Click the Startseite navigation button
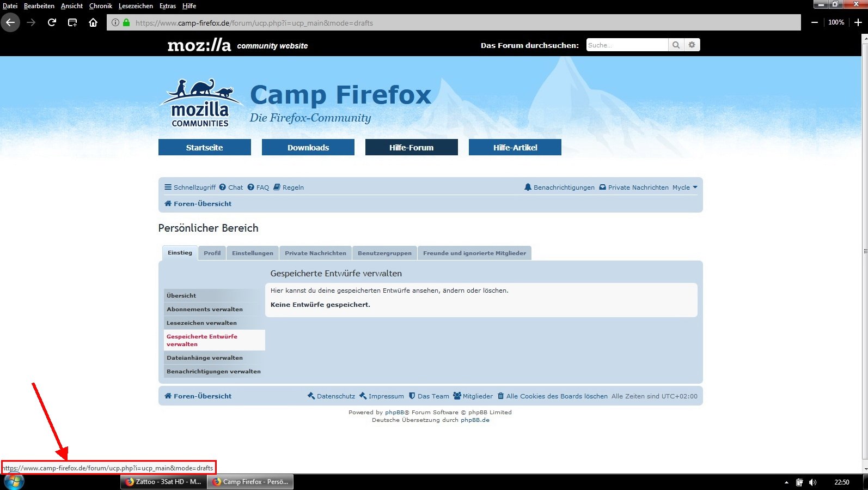The width and height of the screenshot is (868, 490). coord(205,147)
